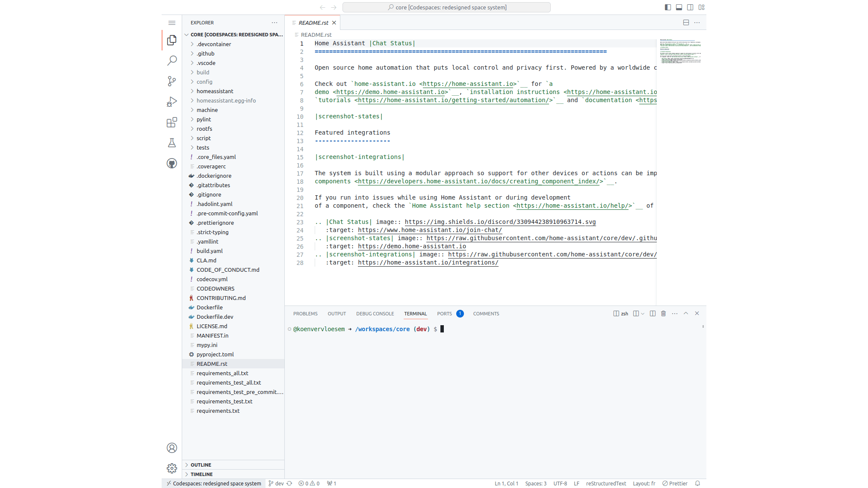Open the GitHub view in activity bar
The height and width of the screenshot is (488, 868).
(x=172, y=163)
